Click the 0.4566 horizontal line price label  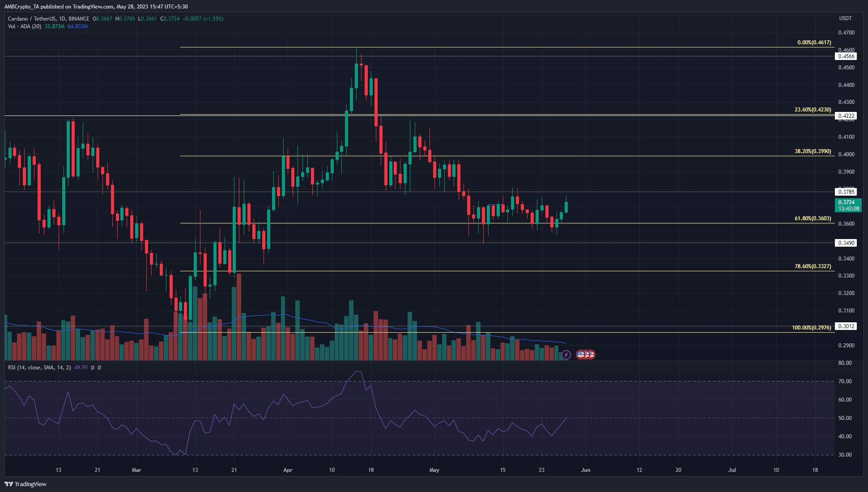click(x=847, y=56)
